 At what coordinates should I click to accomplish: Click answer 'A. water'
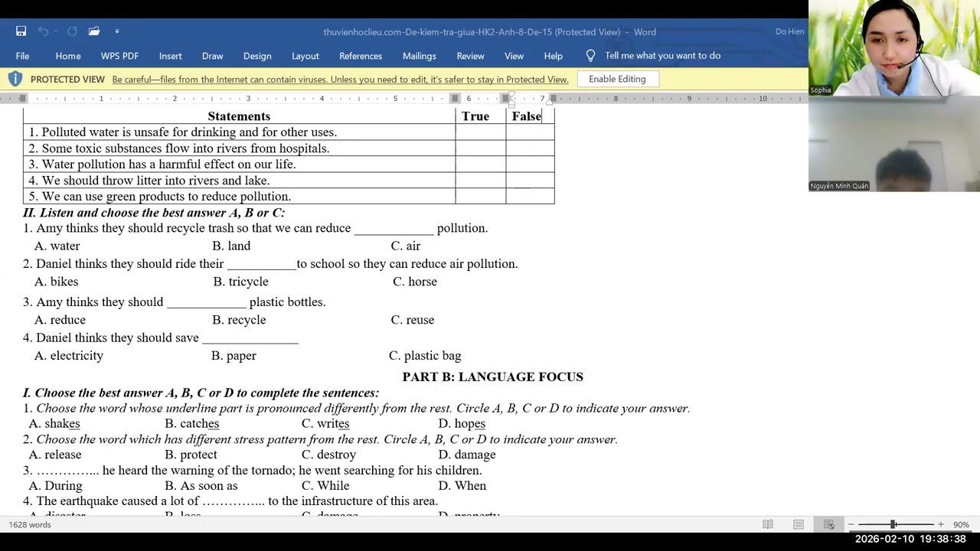pyautogui.click(x=57, y=246)
